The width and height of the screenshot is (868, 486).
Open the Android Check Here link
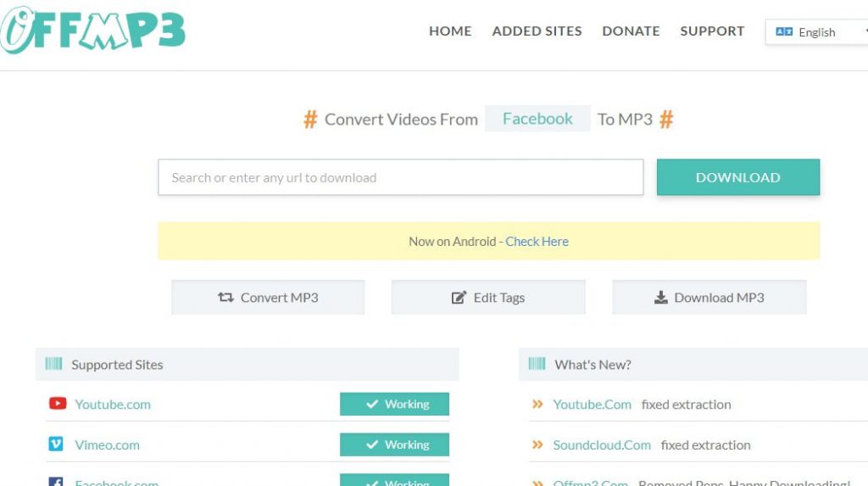click(537, 242)
